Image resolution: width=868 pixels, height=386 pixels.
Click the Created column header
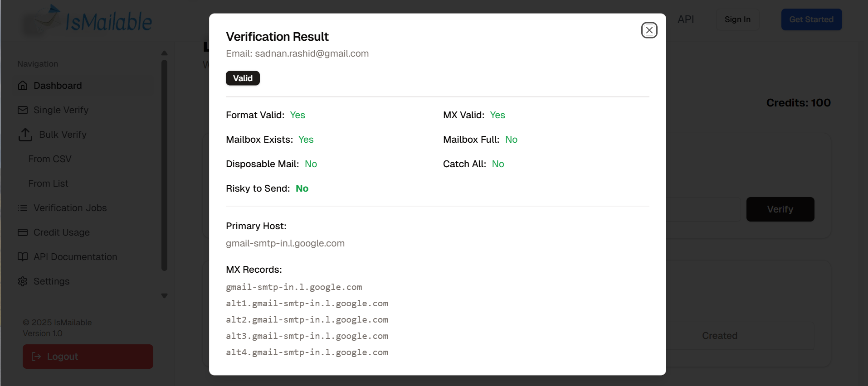tap(720, 336)
